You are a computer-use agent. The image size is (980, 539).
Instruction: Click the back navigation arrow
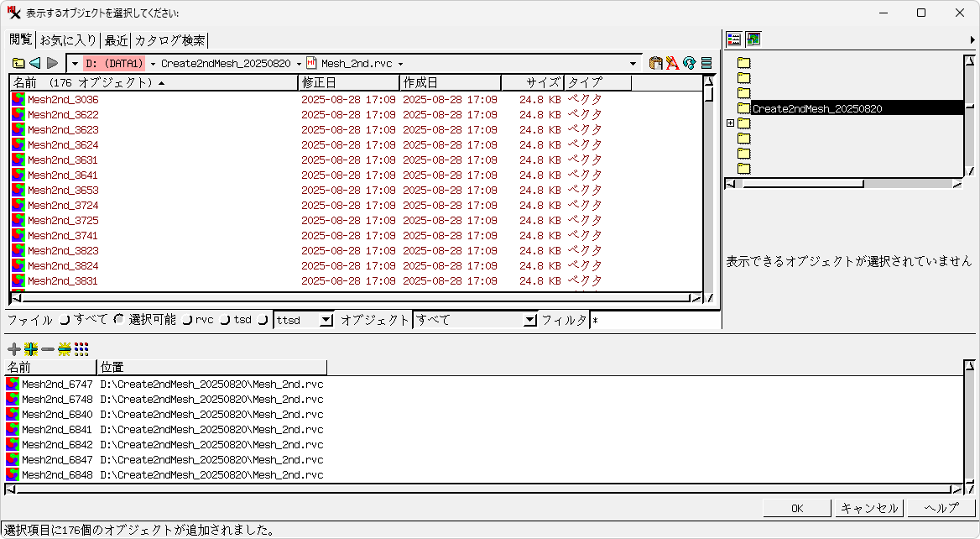click(35, 64)
